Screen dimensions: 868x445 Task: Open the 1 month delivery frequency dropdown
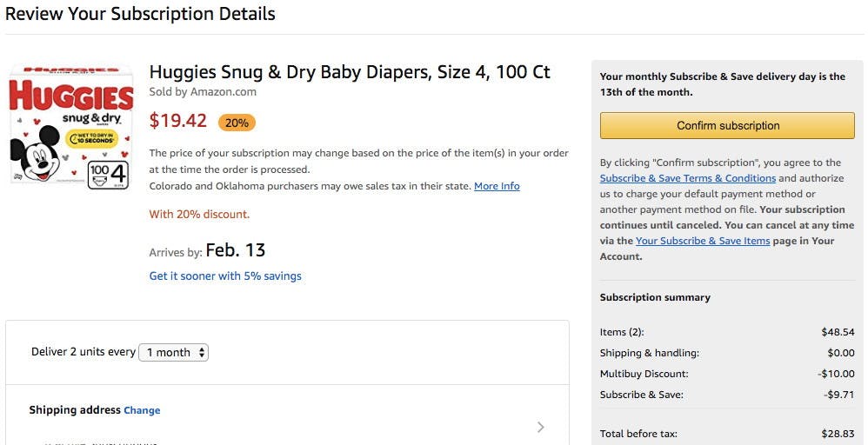(174, 352)
